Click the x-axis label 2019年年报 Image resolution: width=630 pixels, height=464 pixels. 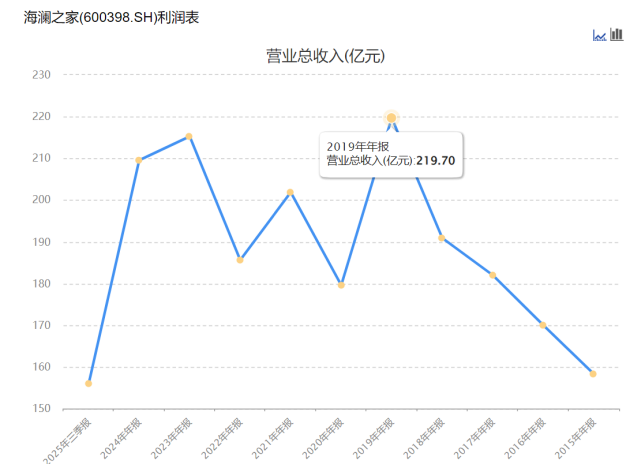point(373,438)
